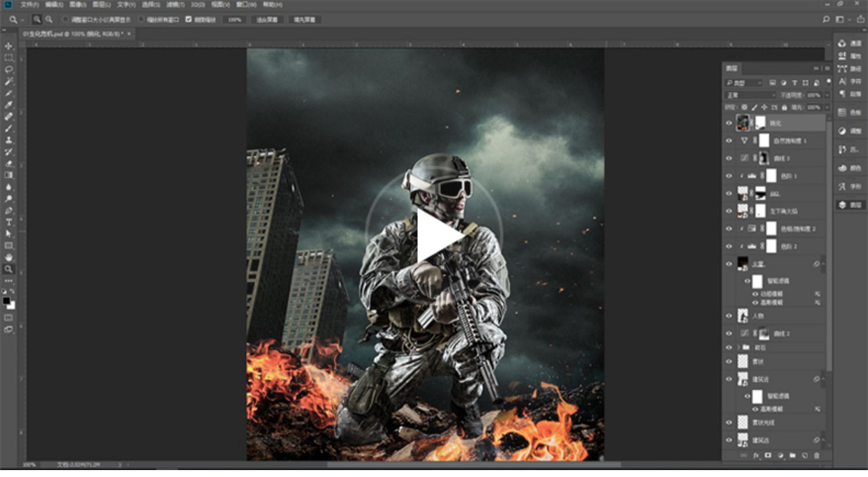Click the 填充屏幕 button

pyautogui.click(x=304, y=20)
